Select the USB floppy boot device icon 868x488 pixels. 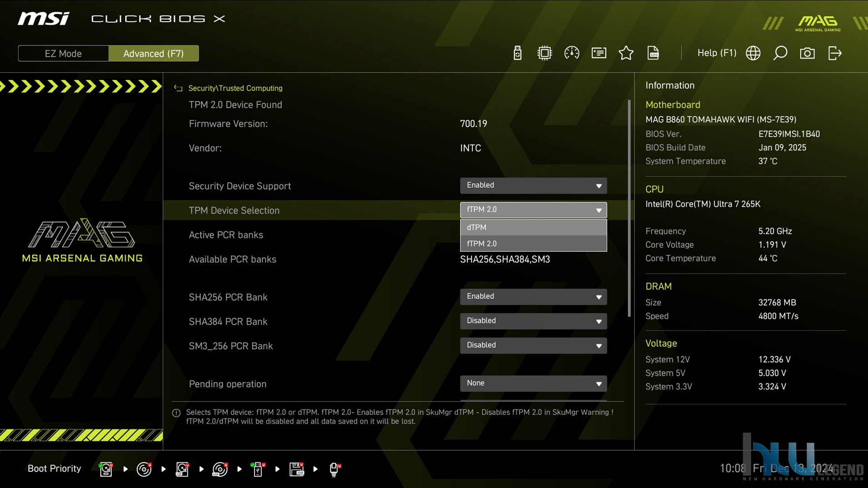coord(296,469)
